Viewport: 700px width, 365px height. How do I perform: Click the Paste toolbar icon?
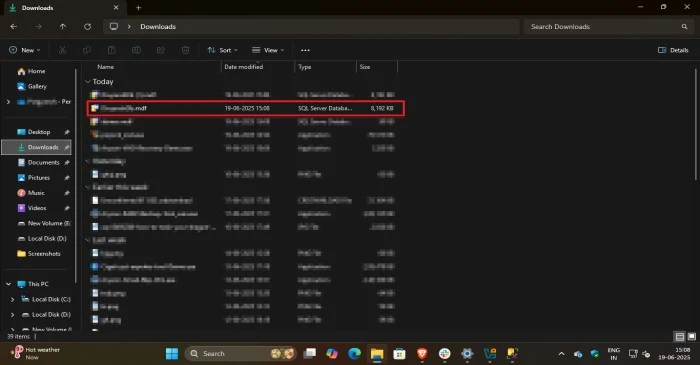point(112,50)
